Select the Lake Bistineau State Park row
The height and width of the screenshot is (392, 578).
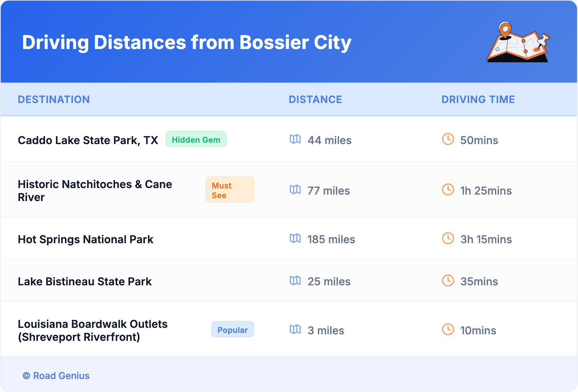[85, 282]
